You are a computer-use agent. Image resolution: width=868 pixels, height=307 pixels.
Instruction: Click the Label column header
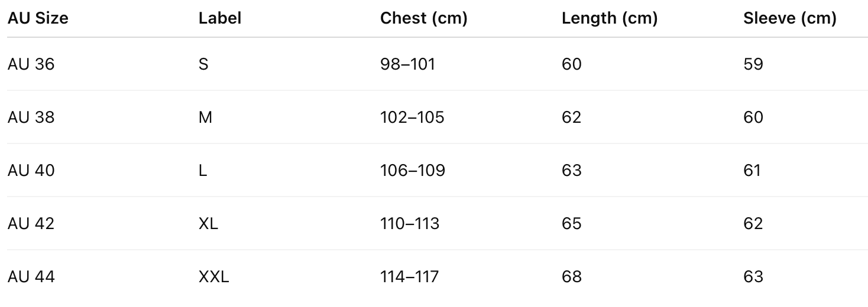(220, 18)
